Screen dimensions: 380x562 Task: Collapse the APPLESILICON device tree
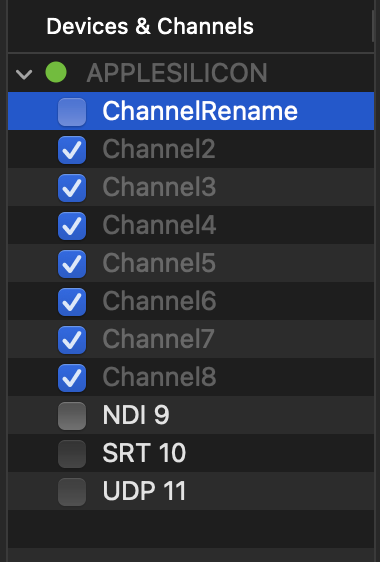tap(24, 74)
